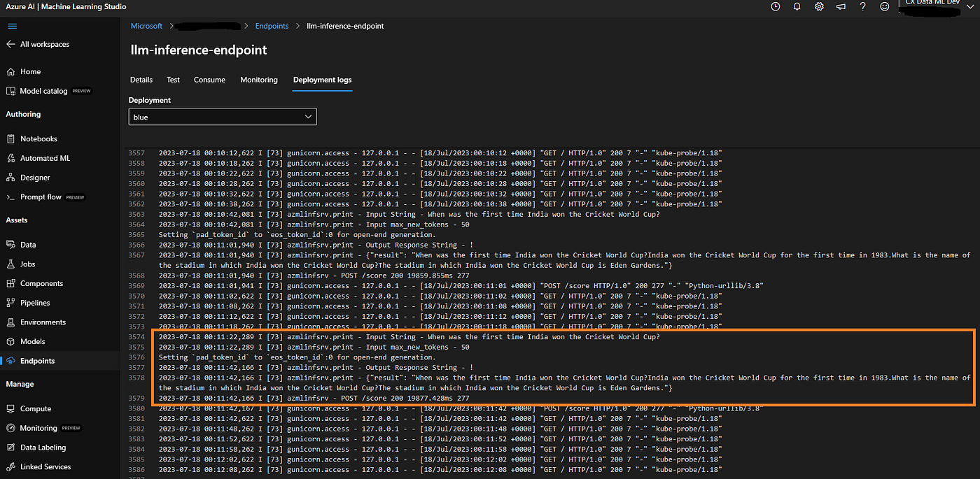Viewport: 980px width, 479px height.
Task: Toggle the hamburger navigation menu
Action: (11, 26)
